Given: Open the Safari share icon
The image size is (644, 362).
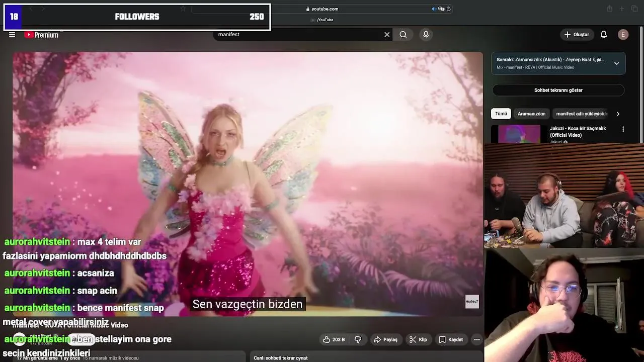Looking at the screenshot, I should (609, 9).
